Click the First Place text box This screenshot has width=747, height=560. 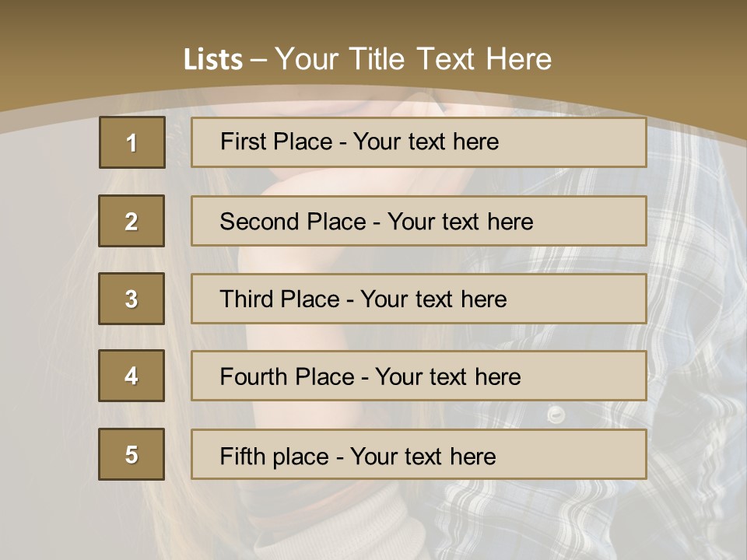[419, 142]
